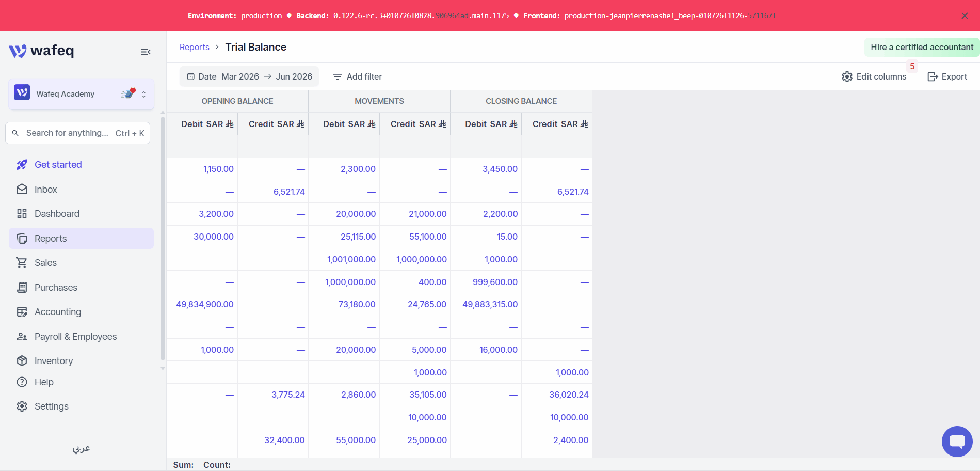Click the Wafeq logo

point(41,51)
